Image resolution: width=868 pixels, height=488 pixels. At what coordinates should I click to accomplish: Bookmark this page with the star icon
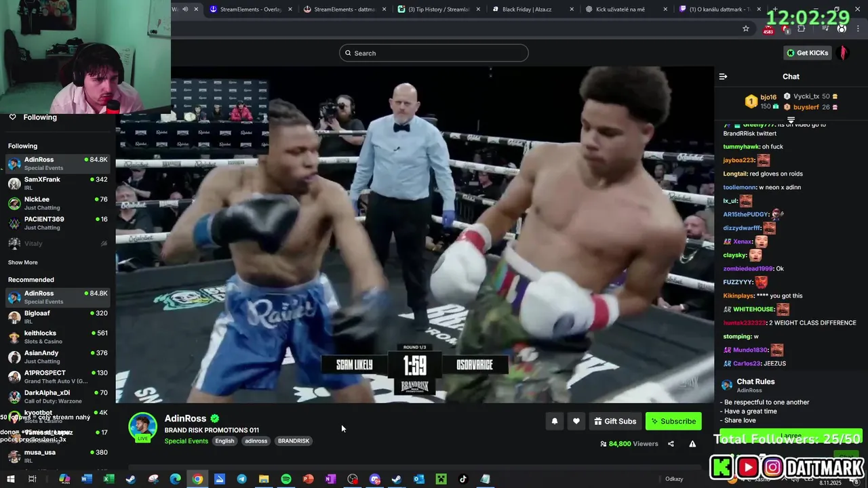point(746,28)
